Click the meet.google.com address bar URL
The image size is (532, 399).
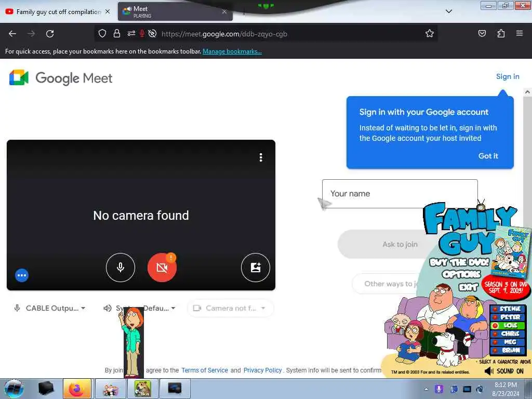pyautogui.click(x=224, y=34)
